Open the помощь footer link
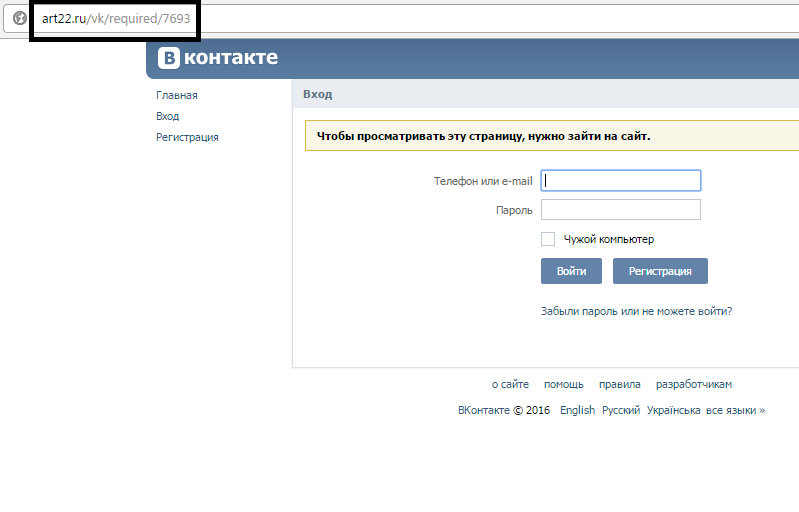This screenshot has width=799, height=512. click(x=564, y=384)
